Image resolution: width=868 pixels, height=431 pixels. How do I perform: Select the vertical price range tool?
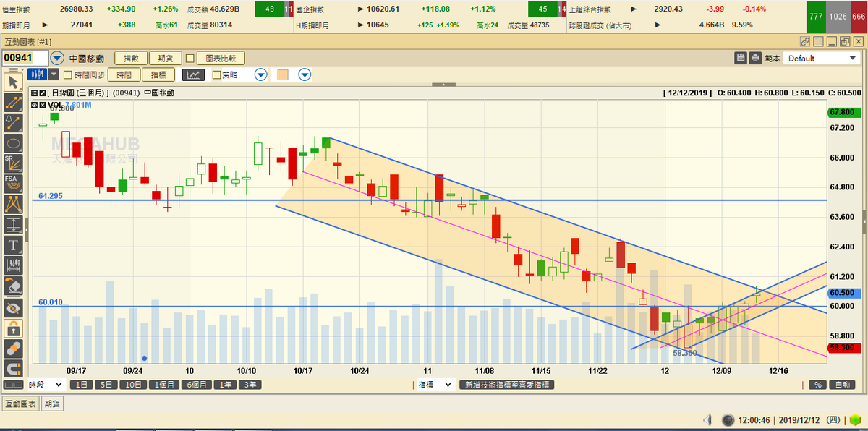(12, 225)
